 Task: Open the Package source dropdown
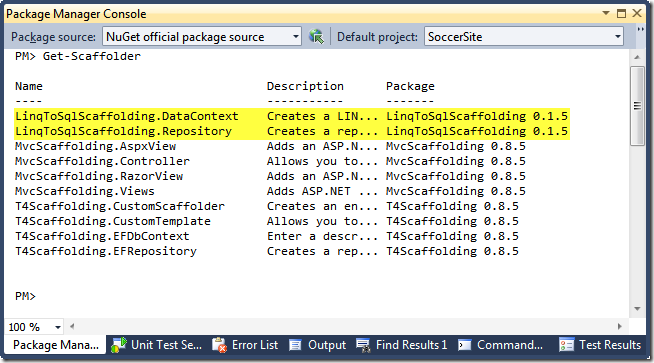point(202,37)
